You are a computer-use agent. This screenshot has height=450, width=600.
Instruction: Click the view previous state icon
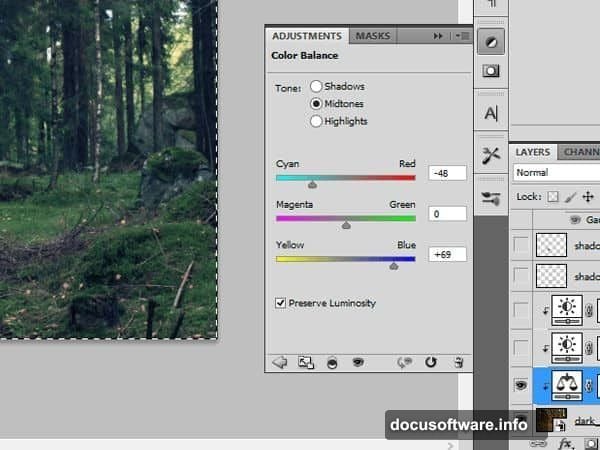404,362
